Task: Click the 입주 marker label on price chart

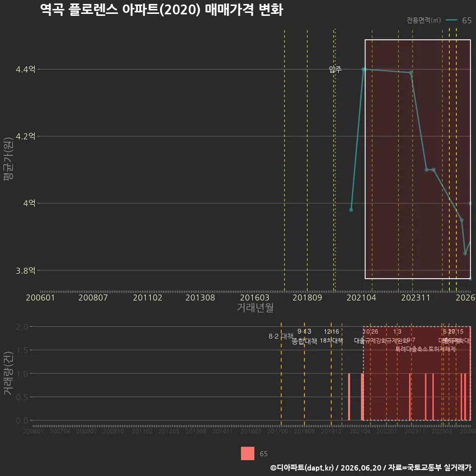Action: [335, 69]
